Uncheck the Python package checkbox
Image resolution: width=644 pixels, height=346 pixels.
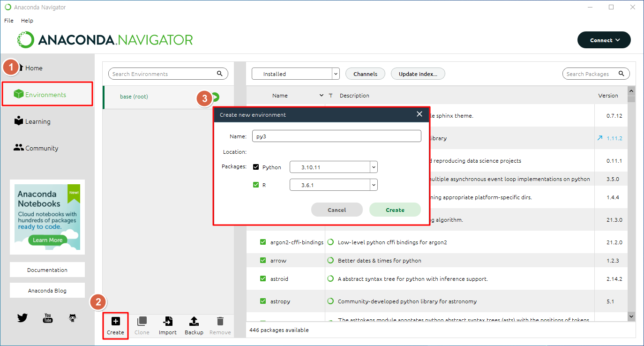point(256,167)
